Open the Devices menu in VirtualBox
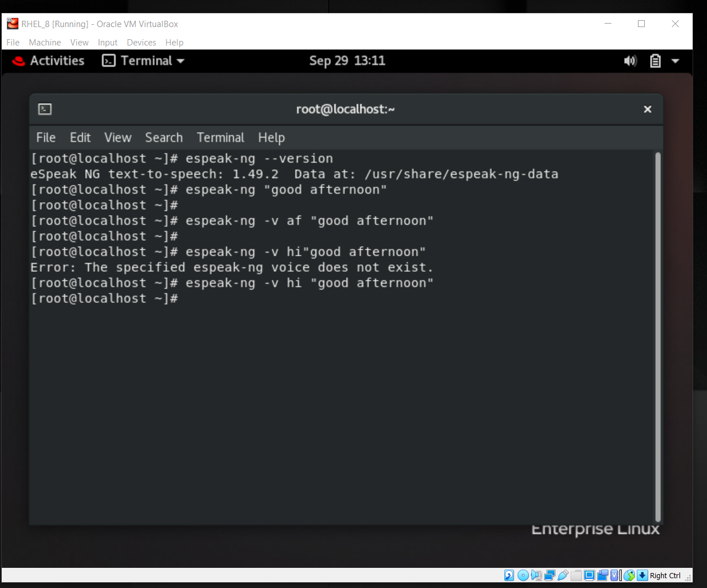 coord(141,42)
